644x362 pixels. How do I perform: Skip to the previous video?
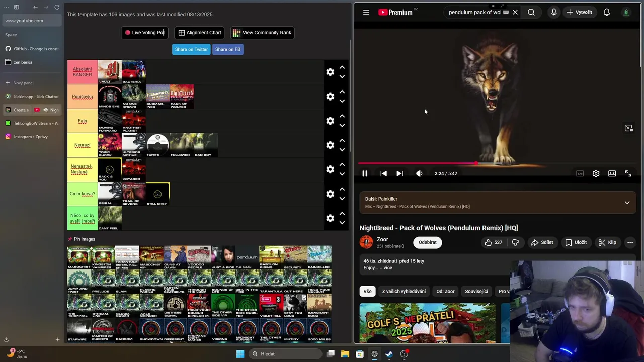click(383, 173)
